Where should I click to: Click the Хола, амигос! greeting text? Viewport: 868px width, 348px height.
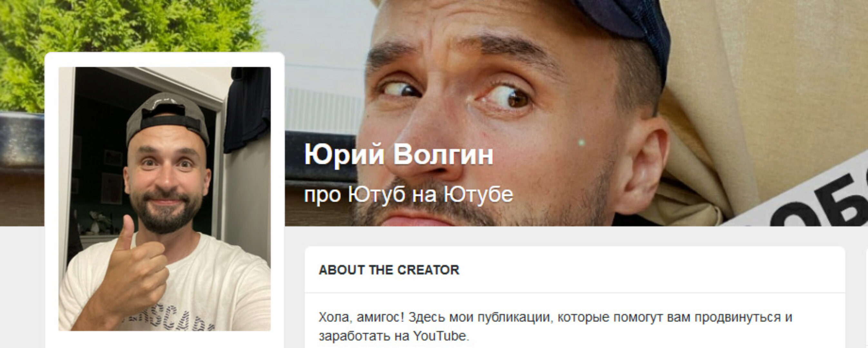click(361, 317)
